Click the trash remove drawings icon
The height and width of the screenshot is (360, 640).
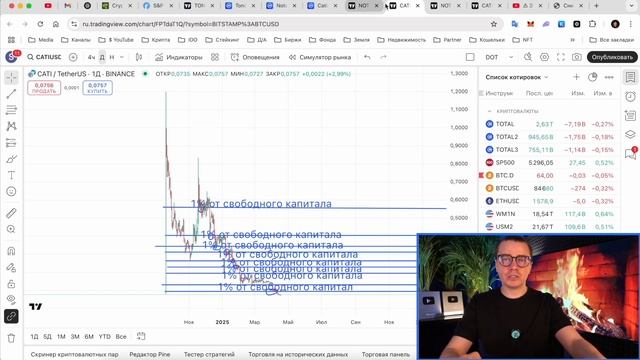(11, 338)
